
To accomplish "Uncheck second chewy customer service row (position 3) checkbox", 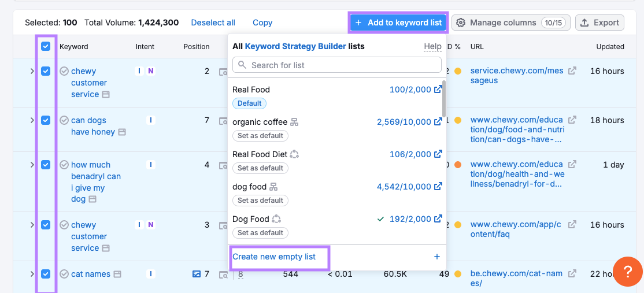I will coord(46,225).
